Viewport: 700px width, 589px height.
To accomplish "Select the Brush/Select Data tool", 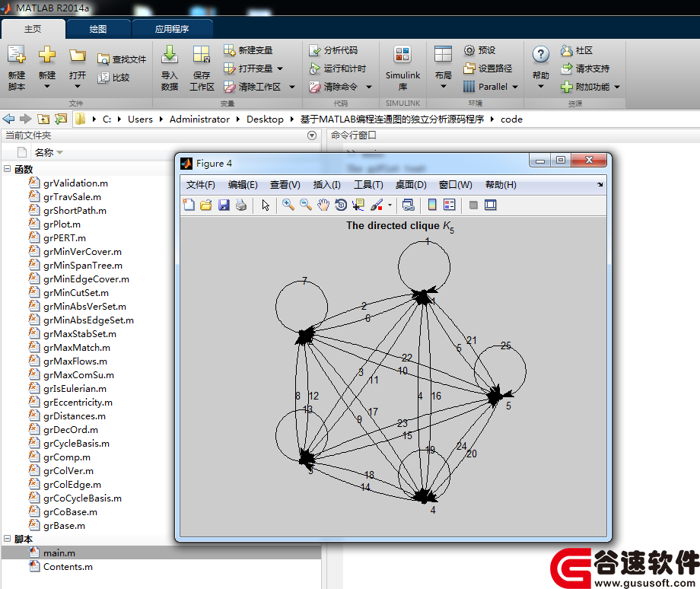I will pyautogui.click(x=377, y=205).
